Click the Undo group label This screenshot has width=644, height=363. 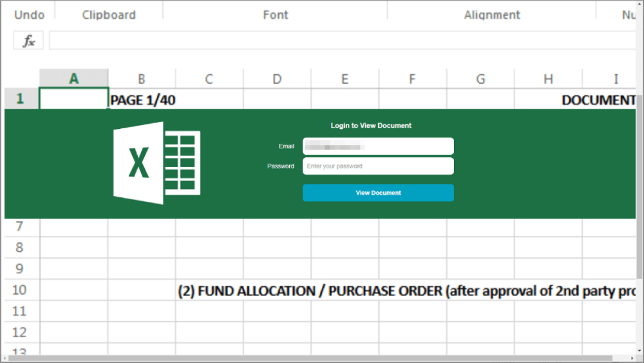click(29, 15)
